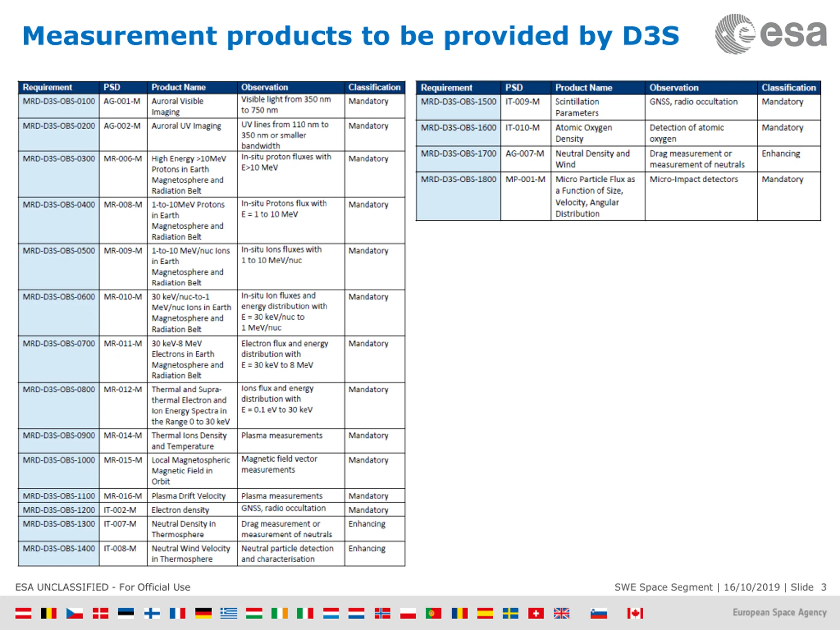Screen dimensions: 840x630
Task: Click the Sweden flag icon
Action: (510, 613)
